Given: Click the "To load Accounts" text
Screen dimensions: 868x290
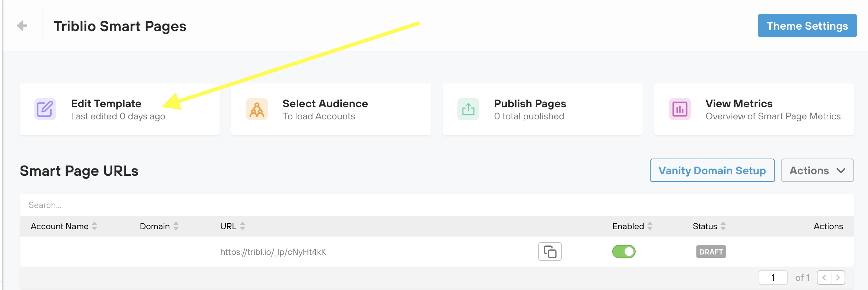Looking at the screenshot, I should 319,116.
